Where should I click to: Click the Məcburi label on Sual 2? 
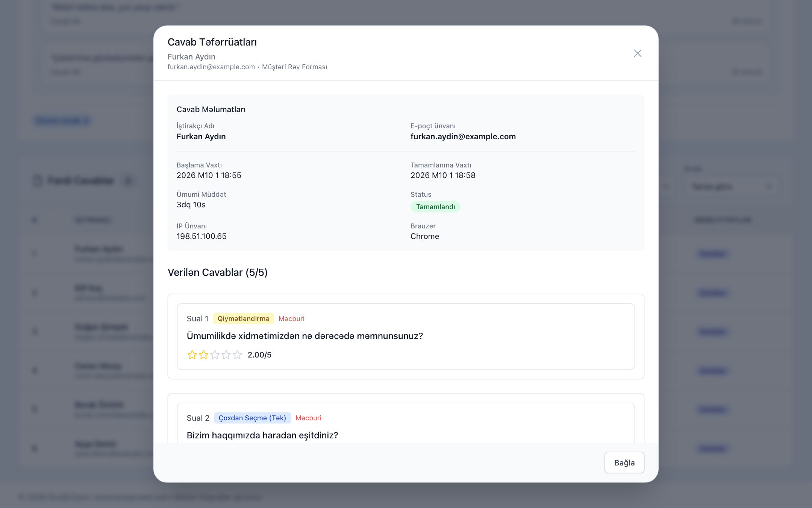(x=308, y=418)
